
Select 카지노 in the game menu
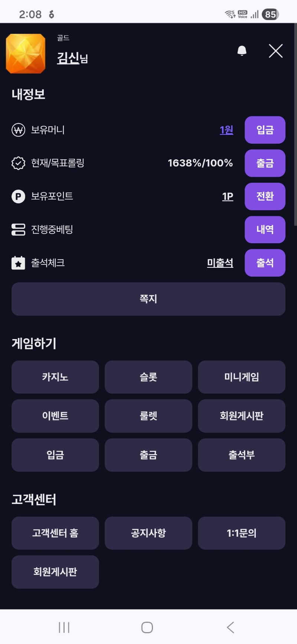tap(55, 377)
